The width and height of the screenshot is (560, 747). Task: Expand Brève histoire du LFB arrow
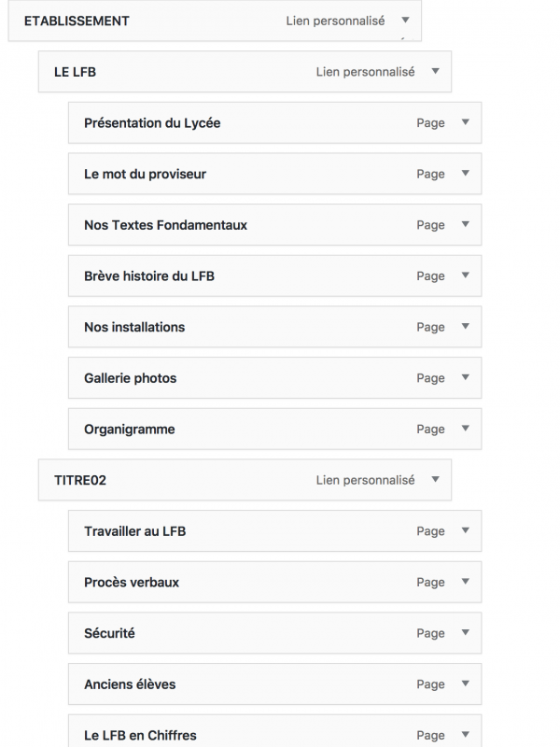(x=465, y=275)
